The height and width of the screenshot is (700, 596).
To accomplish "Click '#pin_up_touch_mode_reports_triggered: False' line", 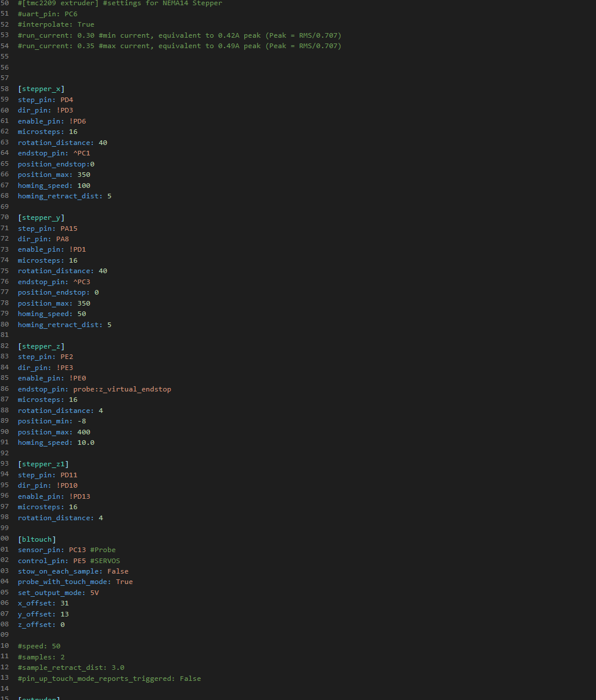I will click(110, 679).
